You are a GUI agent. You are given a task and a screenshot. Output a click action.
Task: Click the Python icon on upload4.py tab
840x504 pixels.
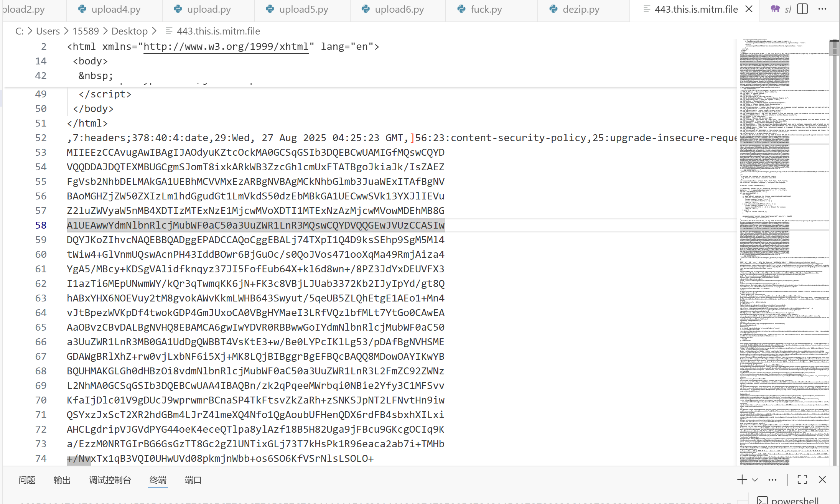pyautogui.click(x=82, y=9)
